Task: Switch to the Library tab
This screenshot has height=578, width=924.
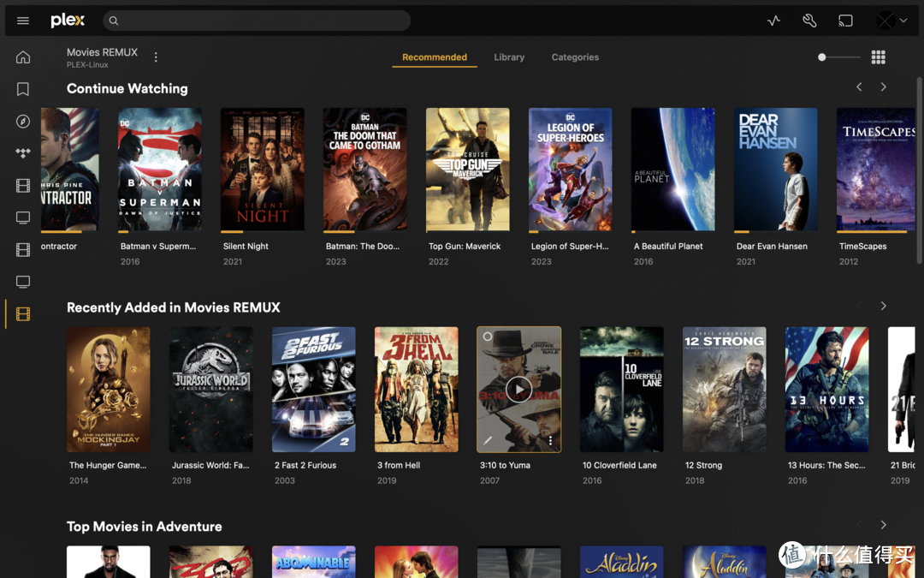Action: click(509, 57)
